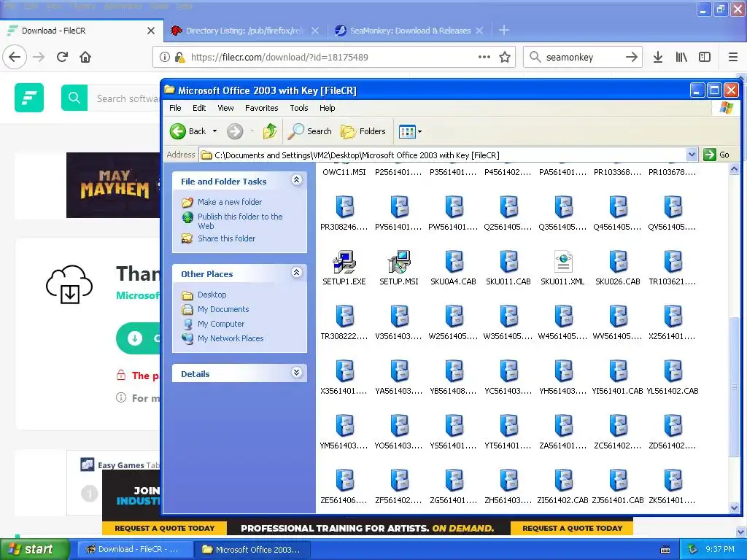The width and height of the screenshot is (747, 560).
Task: Click the 9:37 PM system clock
Action: pyautogui.click(x=719, y=549)
